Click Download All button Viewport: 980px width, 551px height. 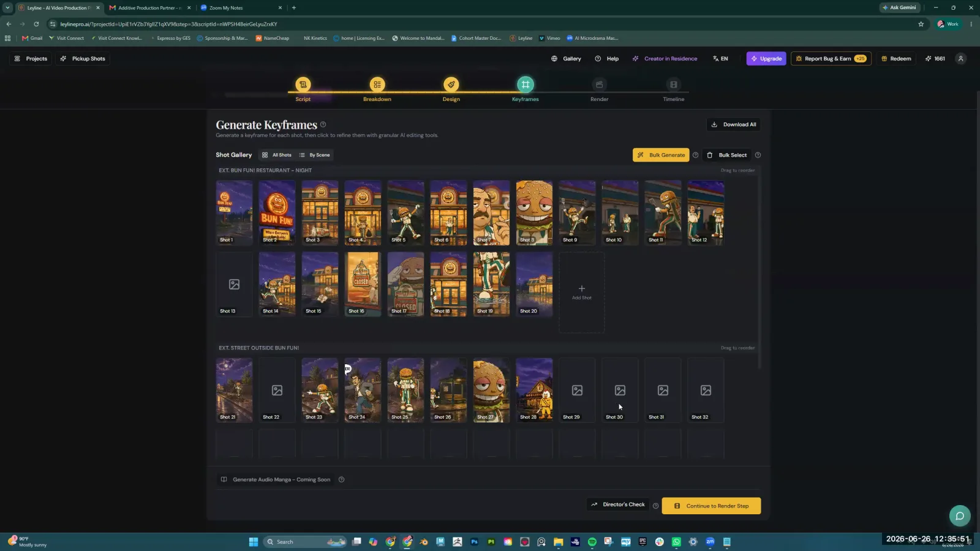[x=733, y=124]
